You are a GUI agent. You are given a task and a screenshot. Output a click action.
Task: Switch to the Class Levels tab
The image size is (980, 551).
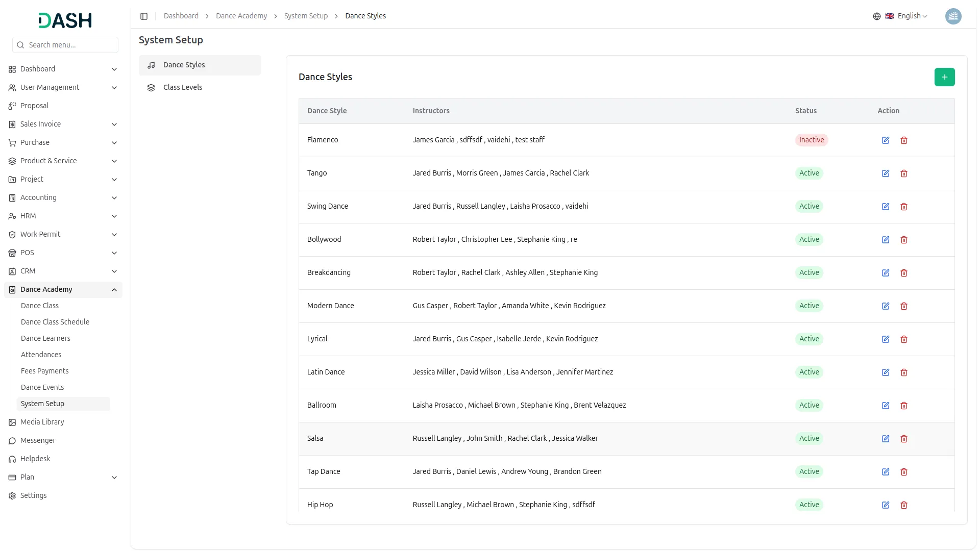tap(183, 87)
